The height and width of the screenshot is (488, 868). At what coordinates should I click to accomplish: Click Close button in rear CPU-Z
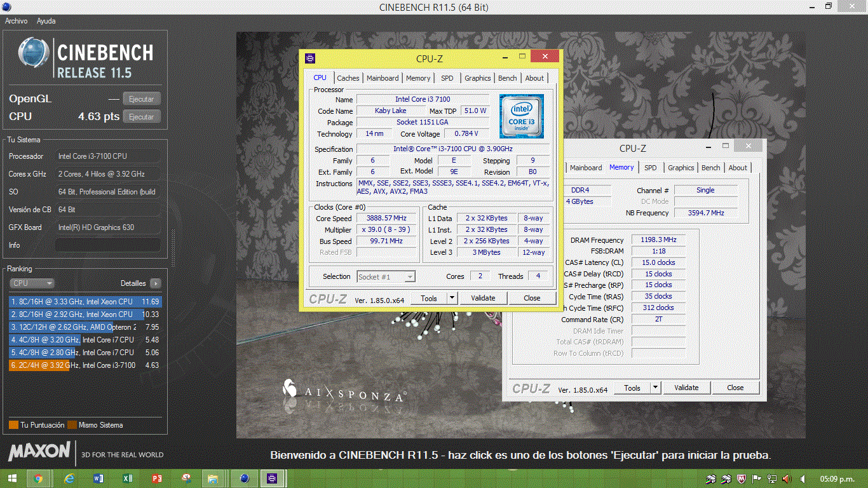point(735,388)
